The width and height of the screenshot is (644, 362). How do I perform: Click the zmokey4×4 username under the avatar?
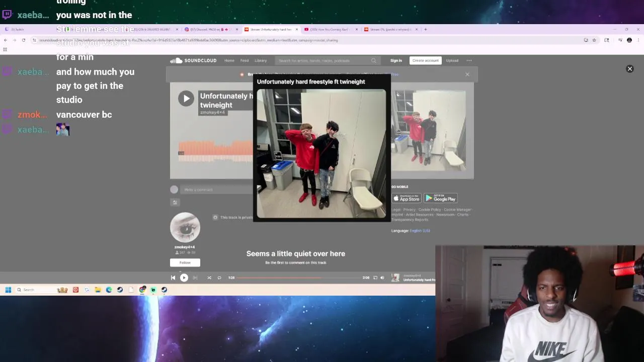[x=185, y=247]
